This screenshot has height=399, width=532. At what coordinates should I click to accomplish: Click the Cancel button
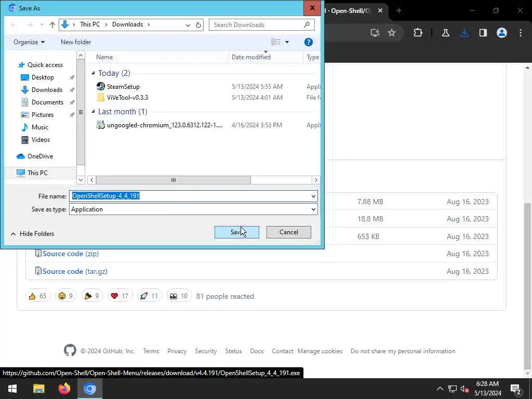coord(288,232)
